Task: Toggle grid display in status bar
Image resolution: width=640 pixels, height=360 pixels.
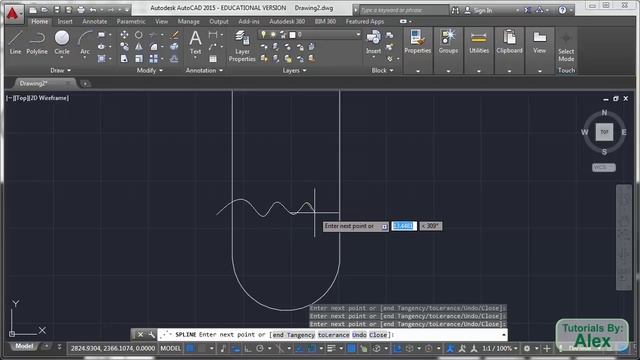Action: pyautogui.click(x=190, y=349)
